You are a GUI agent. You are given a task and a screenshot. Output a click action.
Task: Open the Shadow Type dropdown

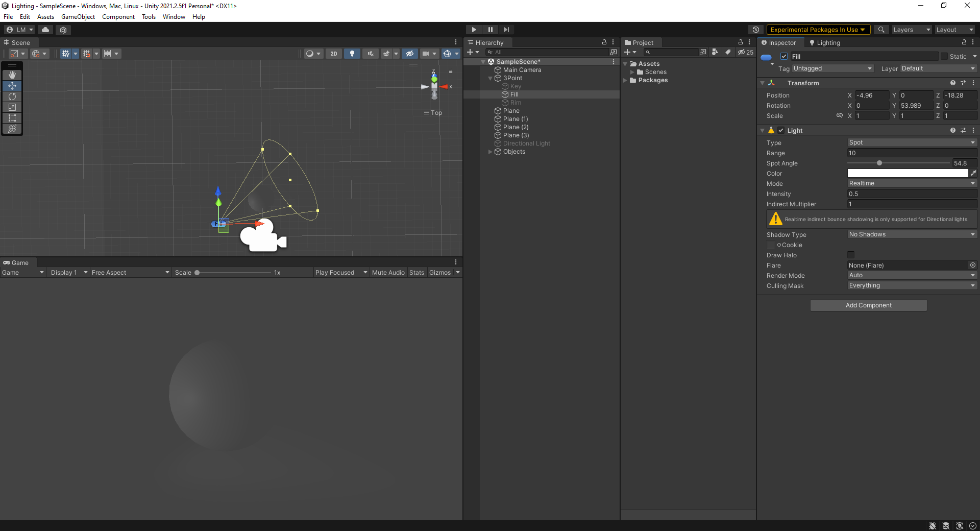(x=912, y=235)
